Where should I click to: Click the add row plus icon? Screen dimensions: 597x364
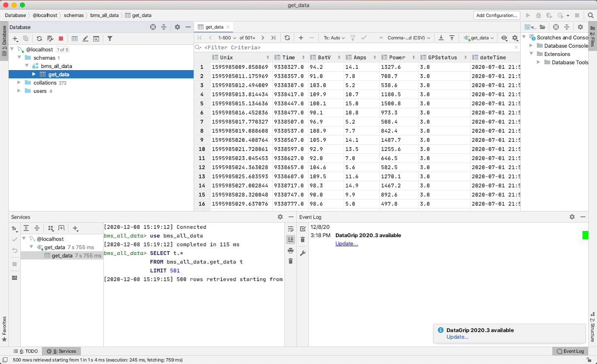tap(301, 38)
